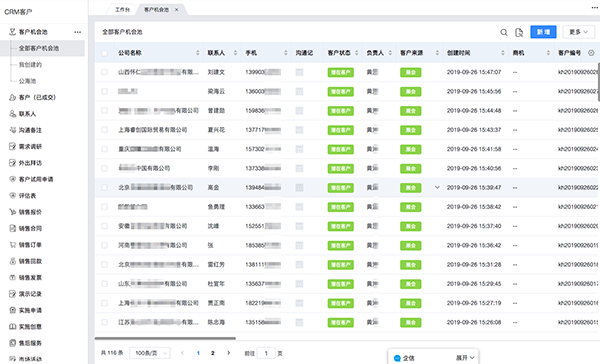Open the top-right three-dot menu
This screenshot has width=600, height=364.
tap(595, 8)
